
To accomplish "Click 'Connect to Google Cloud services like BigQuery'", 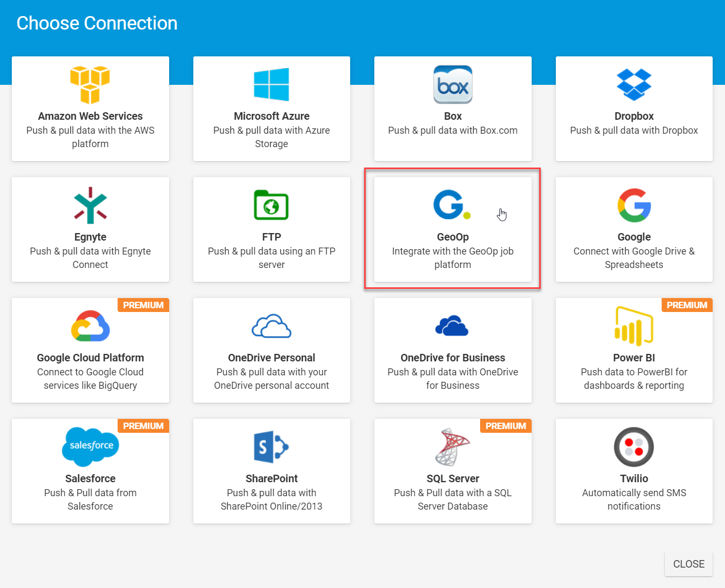I will click(x=90, y=379).
